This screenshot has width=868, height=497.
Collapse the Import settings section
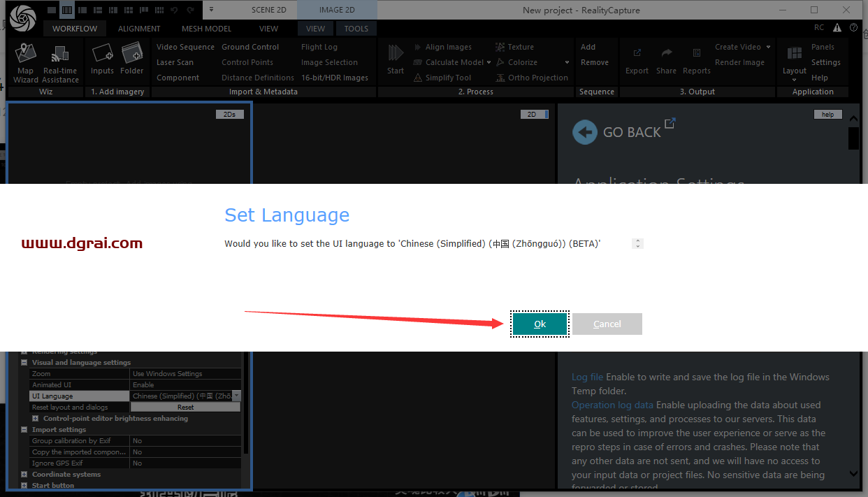coord(24,429)
